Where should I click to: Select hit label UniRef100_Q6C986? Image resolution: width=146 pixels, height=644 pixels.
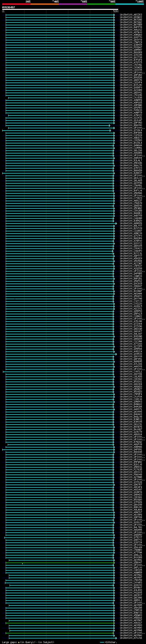click(131, 598)
